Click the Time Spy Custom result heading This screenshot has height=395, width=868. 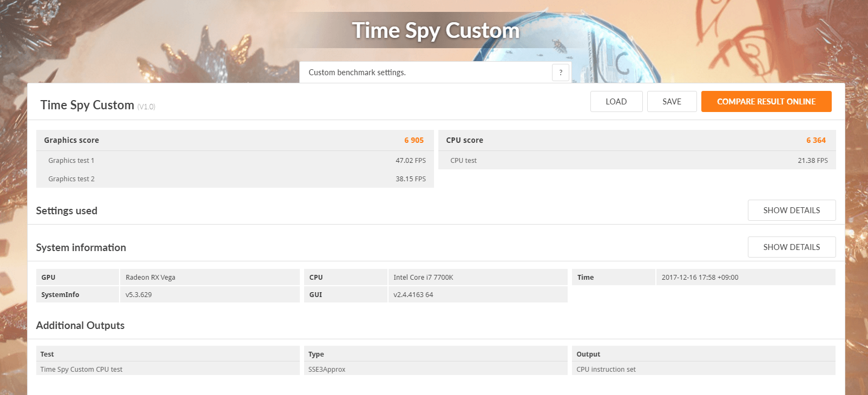(x=87, y=105)
